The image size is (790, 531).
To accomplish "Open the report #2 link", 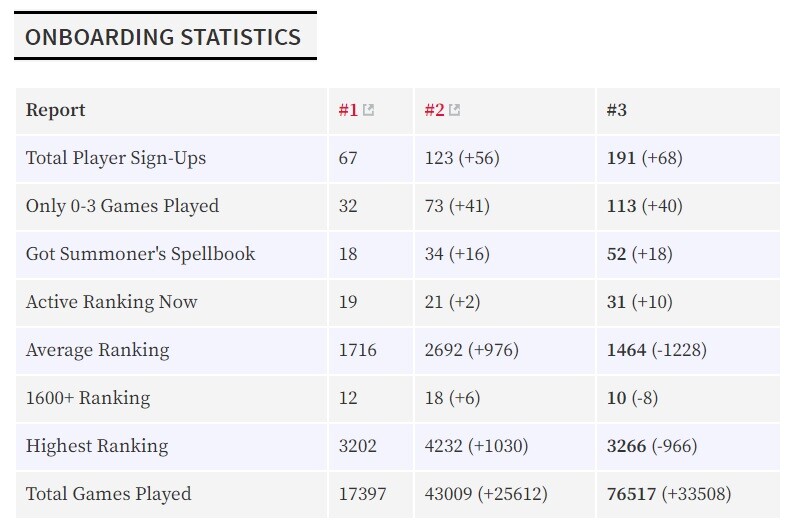I will pos(434,110).
